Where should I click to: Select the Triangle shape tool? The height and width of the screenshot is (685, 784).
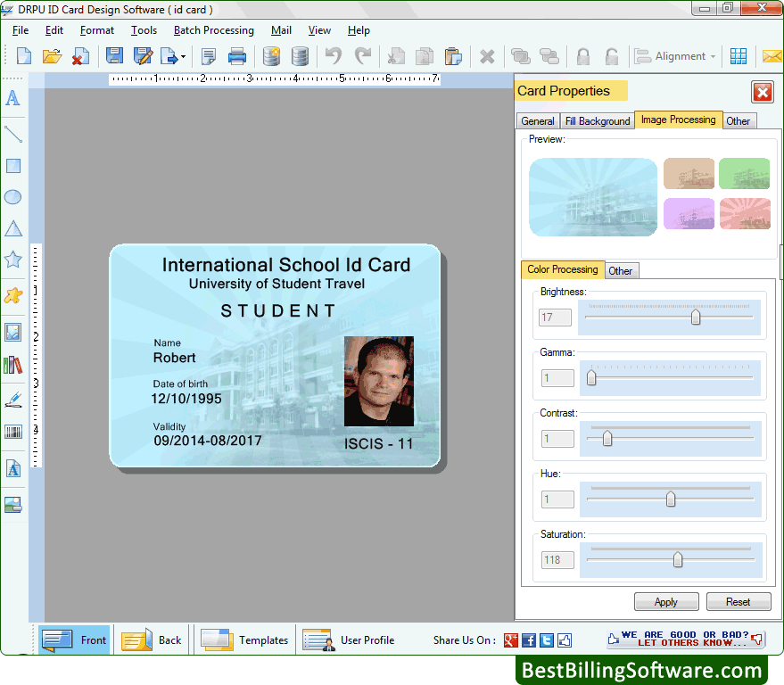click(12, 229)
